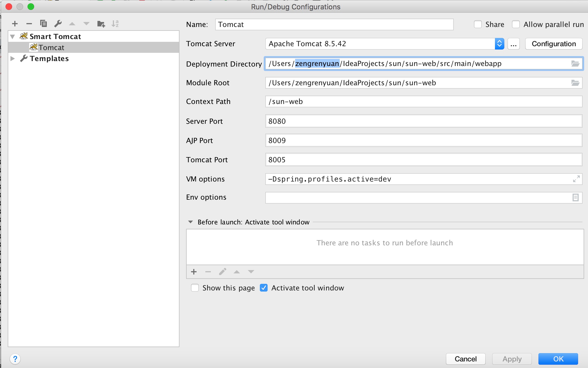588x368 pixels.
Task: Enable the Share checkbox
Action: click(x=478, y=24)
